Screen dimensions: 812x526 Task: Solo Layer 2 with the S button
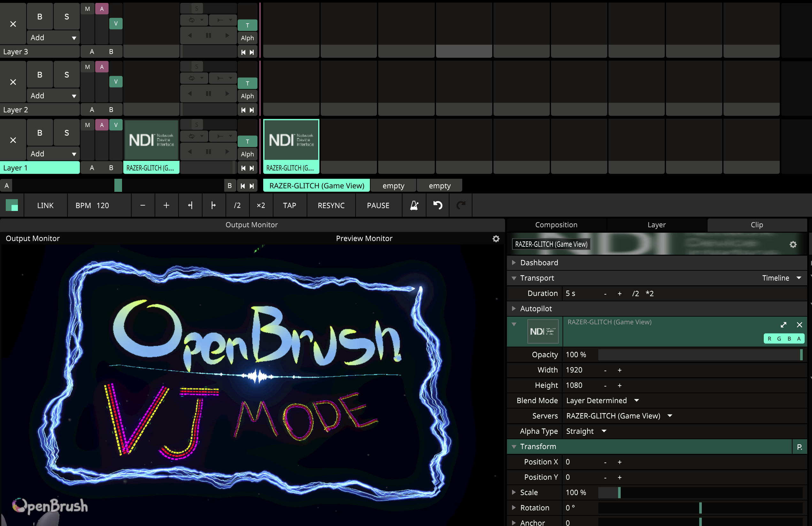[66, 74]
